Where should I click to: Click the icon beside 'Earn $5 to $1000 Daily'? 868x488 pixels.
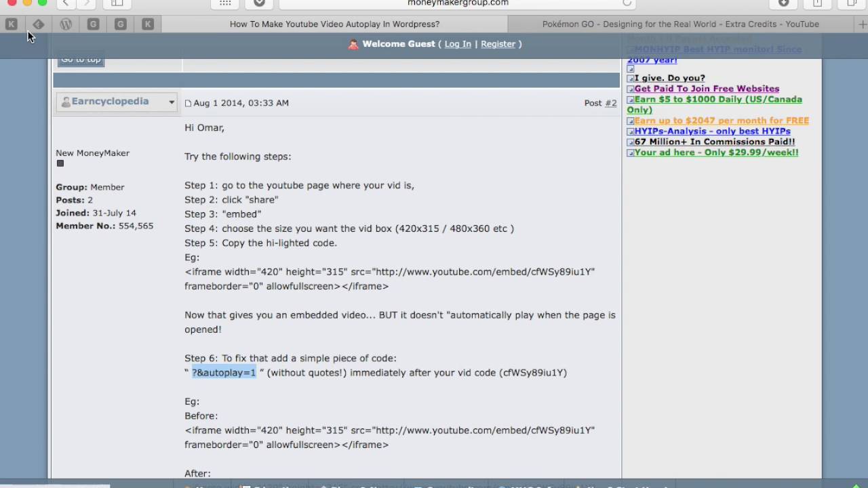pyautogui.click(x=630, y=100)
